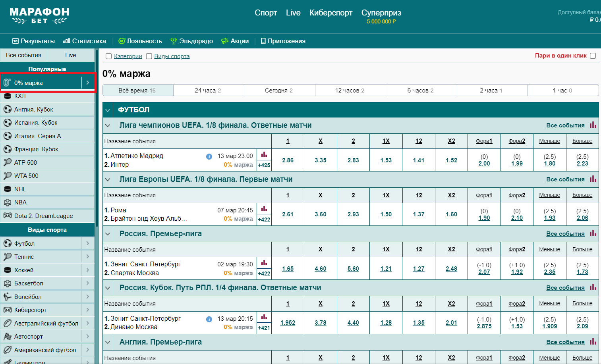Image resolution: width=601 pixels, height=364 pixels.
Task: Open Россия Кубок statistics chart icon
Action: click(x=593, y=287)
